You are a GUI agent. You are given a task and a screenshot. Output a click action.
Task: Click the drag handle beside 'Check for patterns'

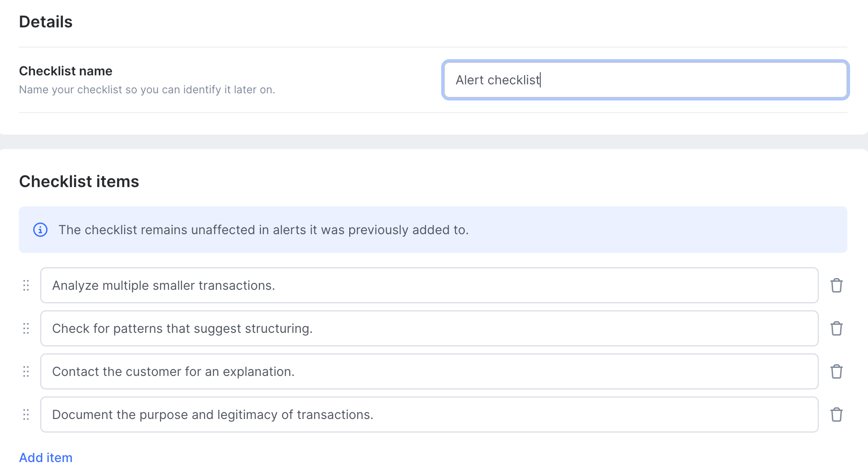[x=26, y=328]
